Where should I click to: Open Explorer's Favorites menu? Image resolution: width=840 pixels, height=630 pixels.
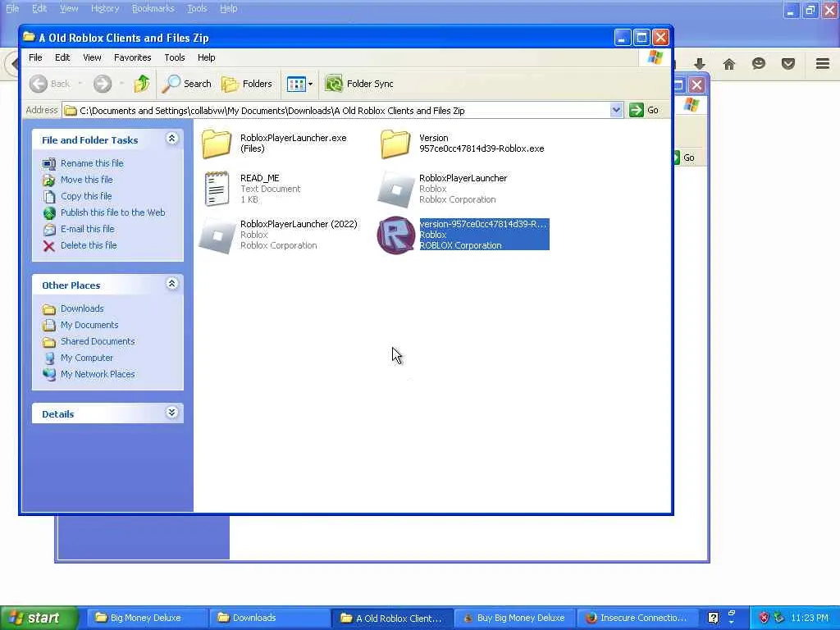[132, 57]
